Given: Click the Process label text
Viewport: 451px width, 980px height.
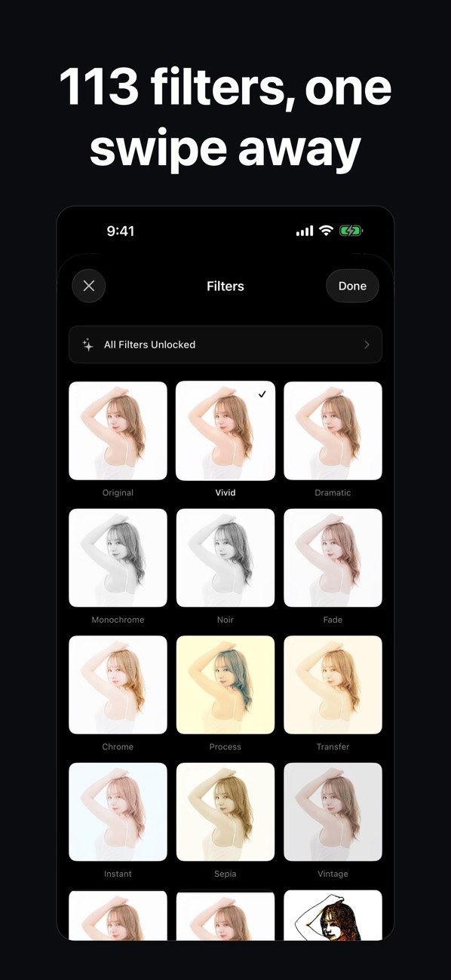Looking at the screenshot, I should point(226,746).
